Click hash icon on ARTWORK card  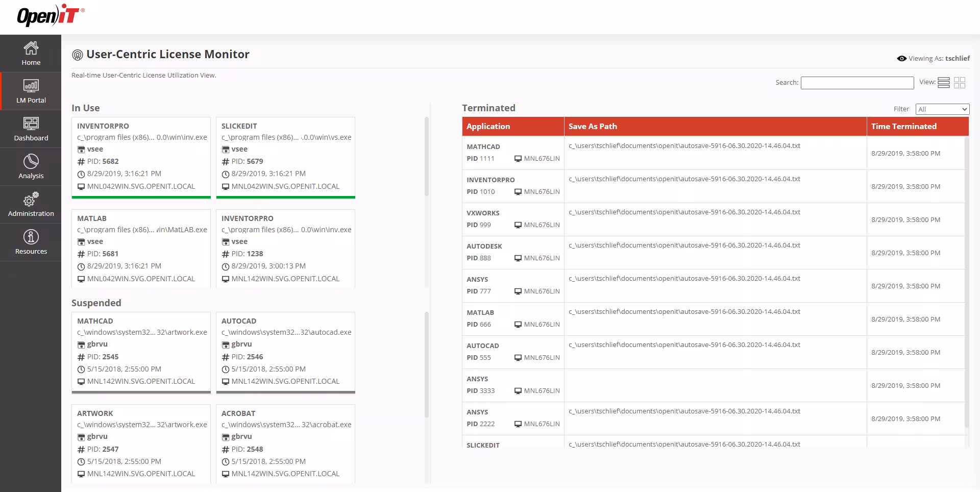click(x=81, y=450)
